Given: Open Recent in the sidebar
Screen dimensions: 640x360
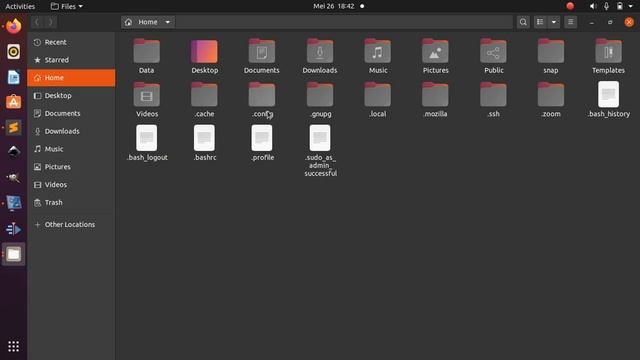Looking at the screenshot, I should click(x=71, y=42).
